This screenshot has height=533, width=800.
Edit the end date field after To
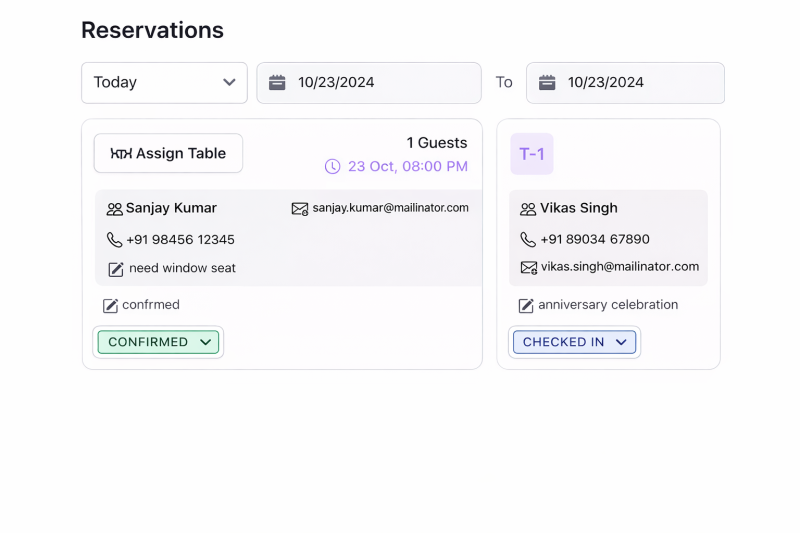point(625,83)
